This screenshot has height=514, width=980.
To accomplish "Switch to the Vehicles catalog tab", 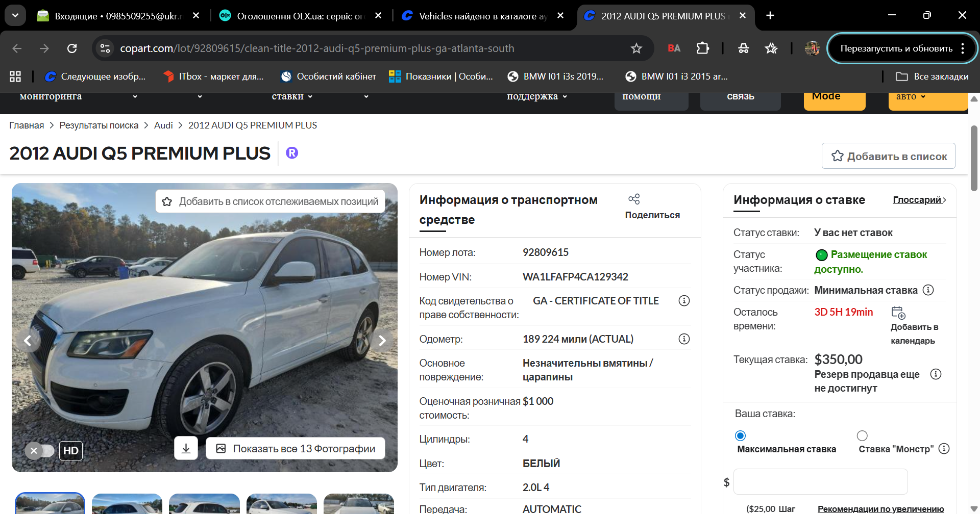I will 483,16.
